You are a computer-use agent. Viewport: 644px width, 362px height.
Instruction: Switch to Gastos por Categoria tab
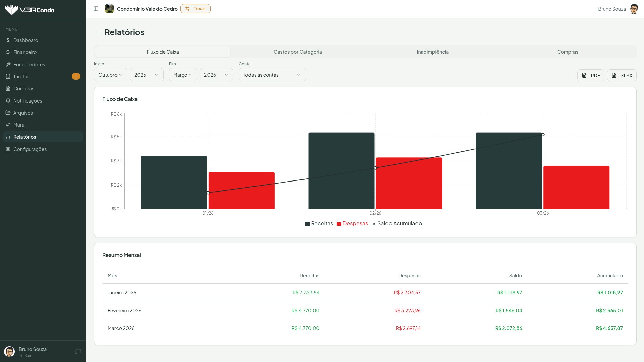297,52
